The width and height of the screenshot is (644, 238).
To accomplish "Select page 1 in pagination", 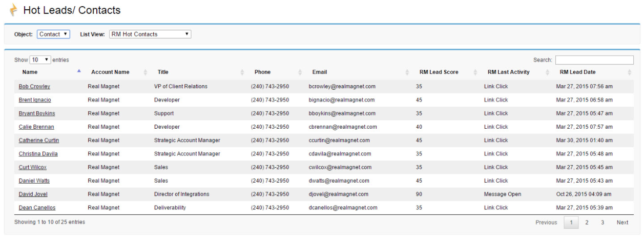I will (x=571, y=223).
